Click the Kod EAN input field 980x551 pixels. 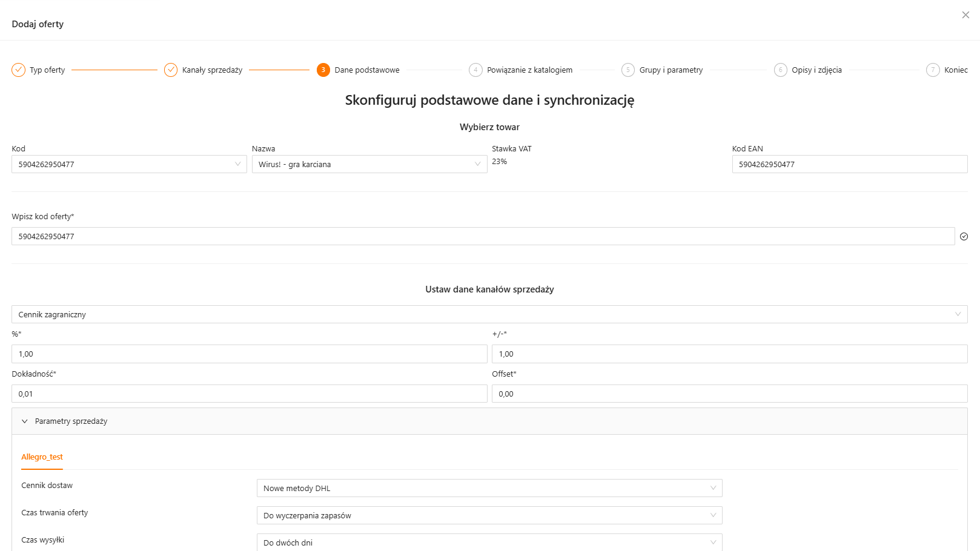click(x=850, y=164)
